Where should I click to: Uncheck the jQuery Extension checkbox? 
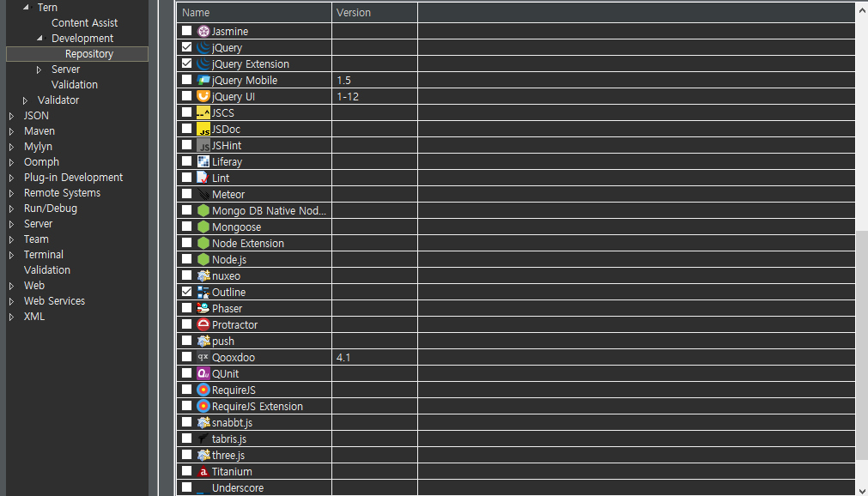(187, 64)
